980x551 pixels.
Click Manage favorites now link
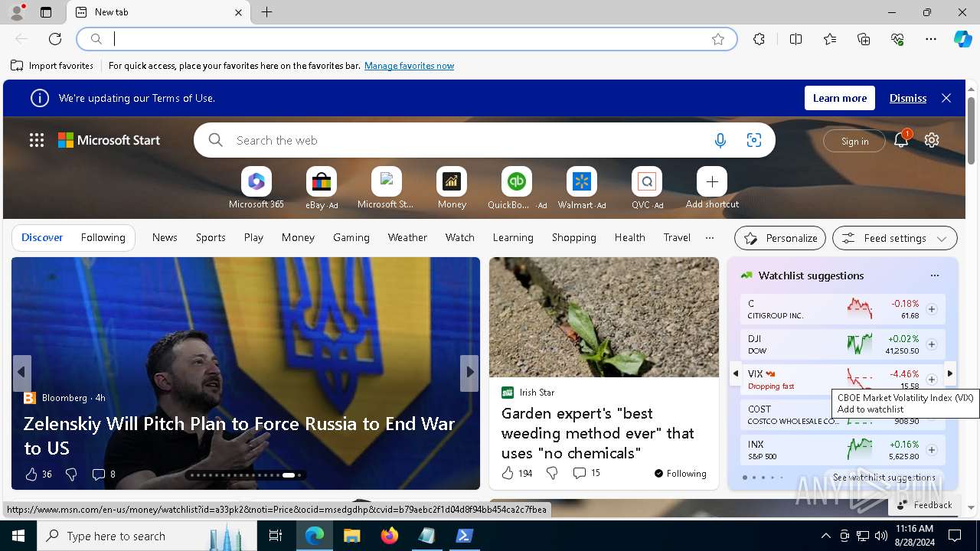click(x=409, y=66)
